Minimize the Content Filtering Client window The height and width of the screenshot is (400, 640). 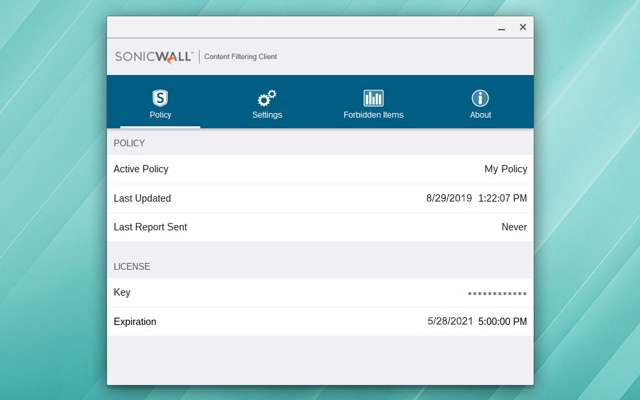[502, 28]
